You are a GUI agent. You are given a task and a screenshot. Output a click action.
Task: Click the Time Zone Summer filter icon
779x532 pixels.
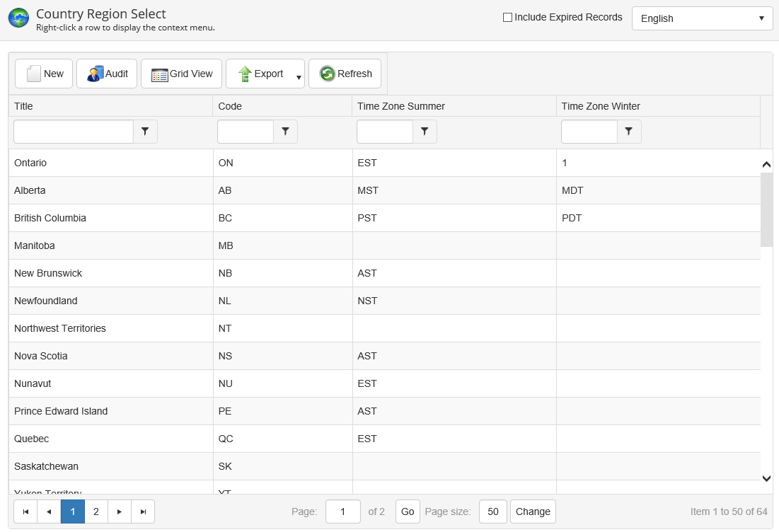click(x=425, y=132)
